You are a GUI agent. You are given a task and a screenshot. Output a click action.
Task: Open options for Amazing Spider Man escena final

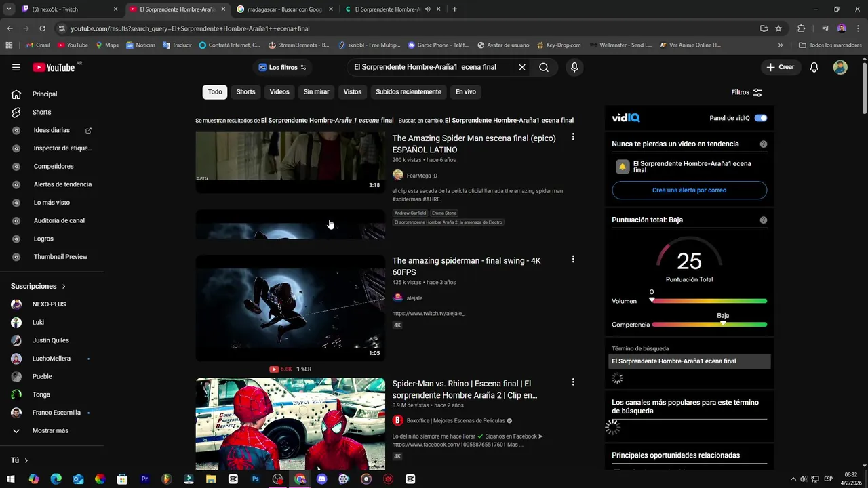click(573, 137)
